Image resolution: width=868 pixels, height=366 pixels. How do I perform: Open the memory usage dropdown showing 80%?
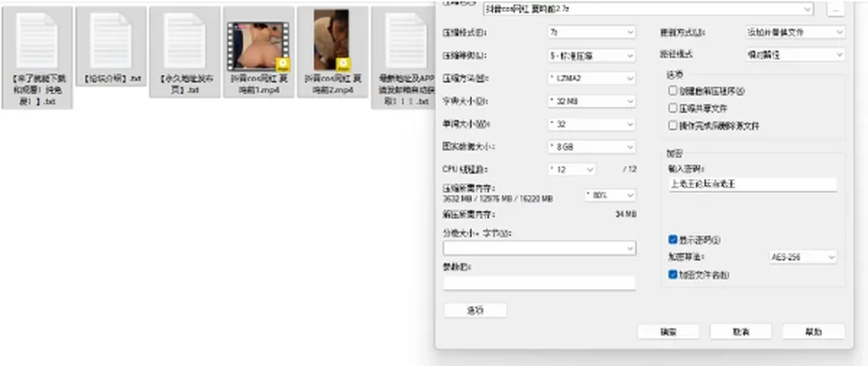(x=610, y=195)
